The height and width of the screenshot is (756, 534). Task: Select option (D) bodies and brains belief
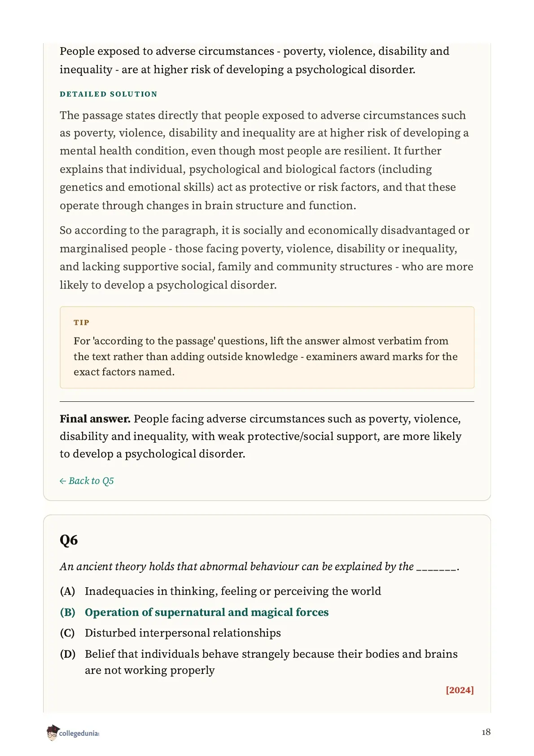point(259,662)
